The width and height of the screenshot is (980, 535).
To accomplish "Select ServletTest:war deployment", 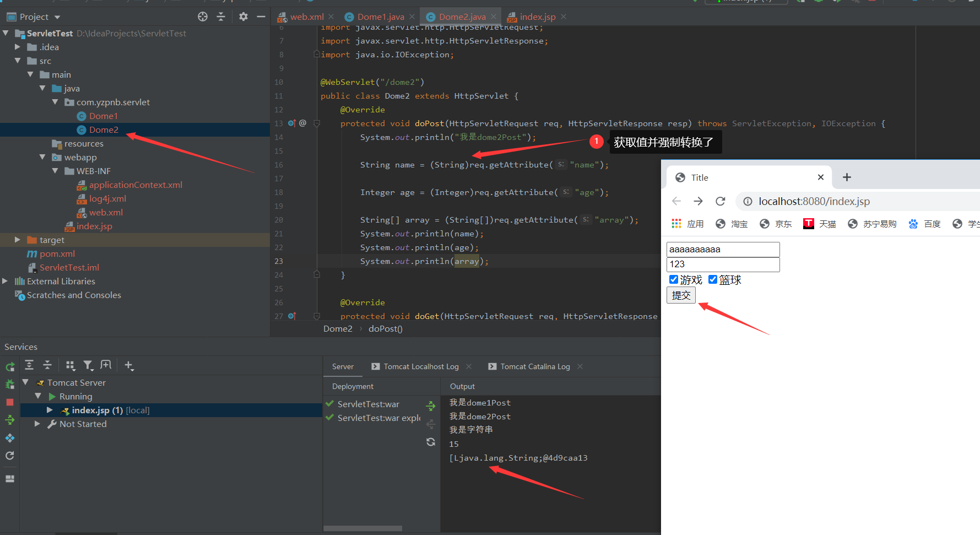I will tap(368, 404).
